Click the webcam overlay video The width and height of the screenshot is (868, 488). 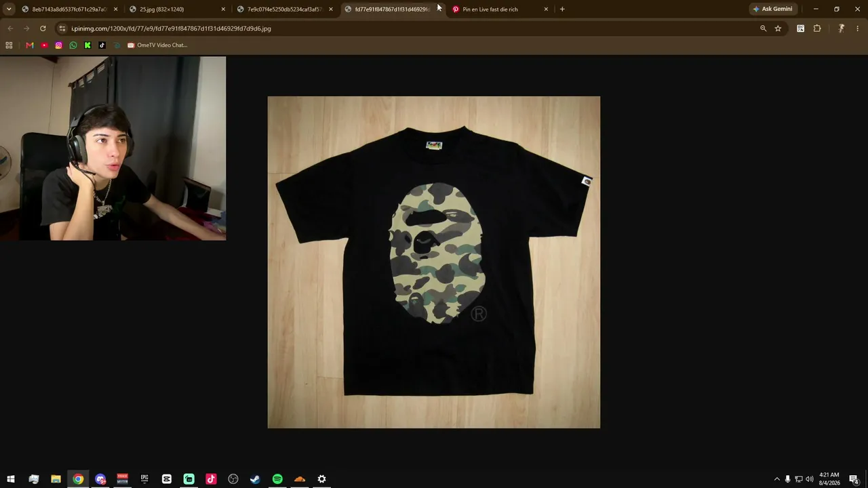113,148
